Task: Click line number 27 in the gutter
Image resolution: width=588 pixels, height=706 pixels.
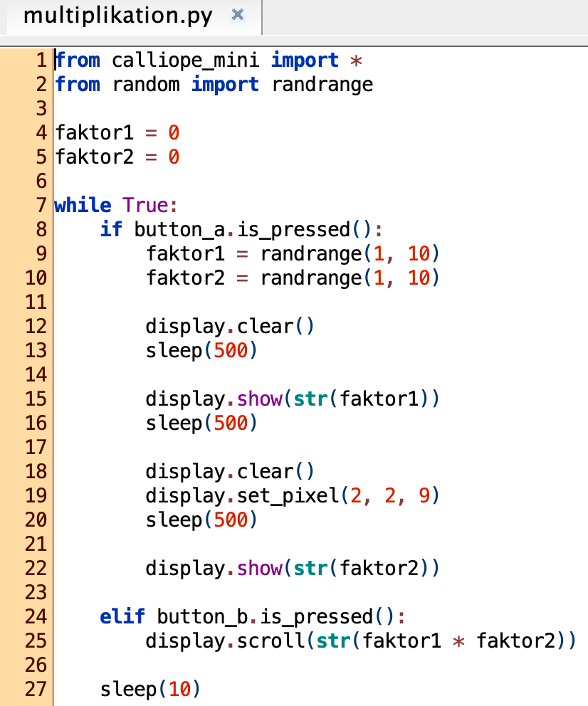Action: pyautogui.click(x=35, y=689)
